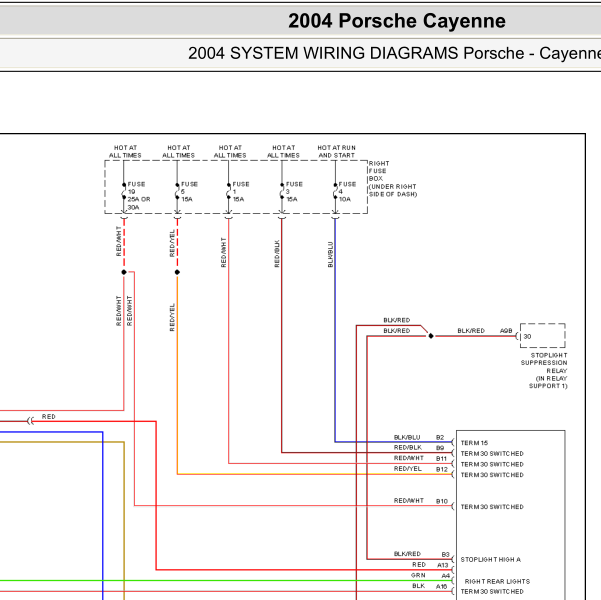The width and height of the screenshot is (601, 600).
Task: Select Fuse 19 symbol in fuse box
Action: (x=124, y=191)
